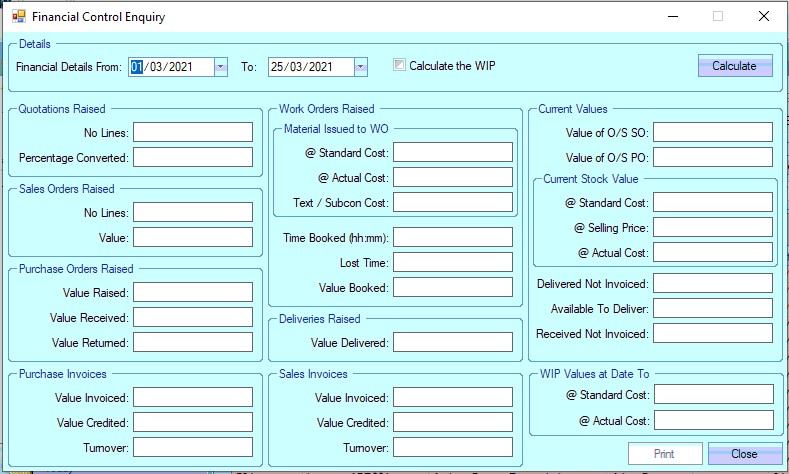Open the Financial Details From date dropdown
789x474 pixels.
pyautogui.click(x=220, y=67)
